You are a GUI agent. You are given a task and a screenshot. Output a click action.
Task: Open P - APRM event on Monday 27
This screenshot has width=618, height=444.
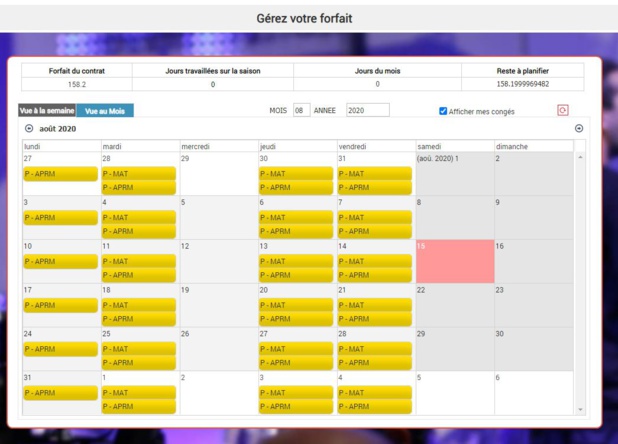(x=60, y=174)
